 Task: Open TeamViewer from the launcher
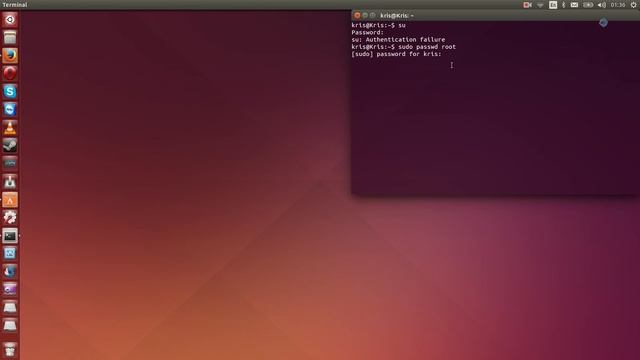(10, 109)
